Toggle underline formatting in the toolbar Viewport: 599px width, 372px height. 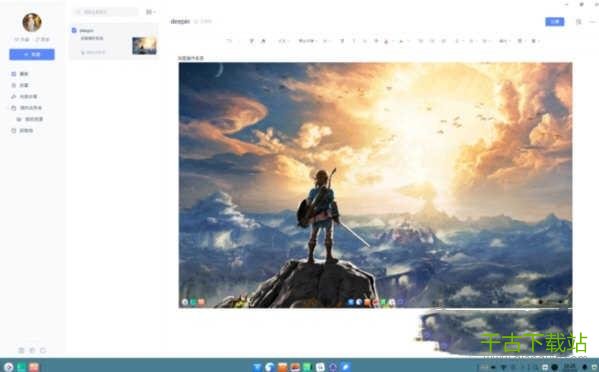365,41
